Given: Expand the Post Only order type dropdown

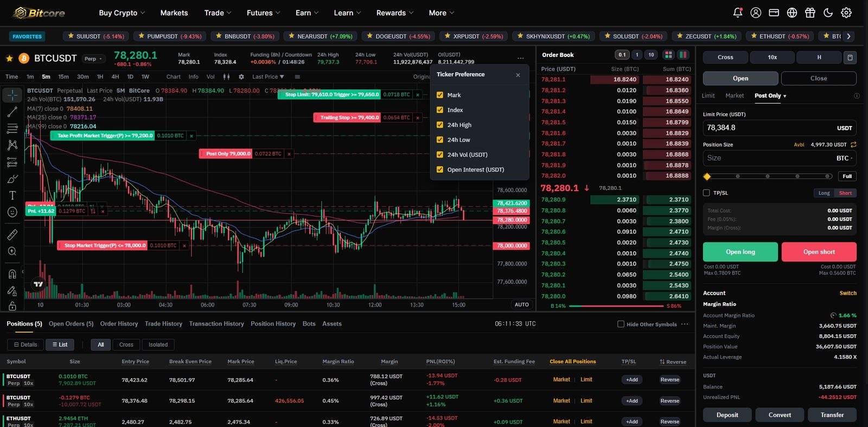Looking at the screenshot, I should click(770, 95).
